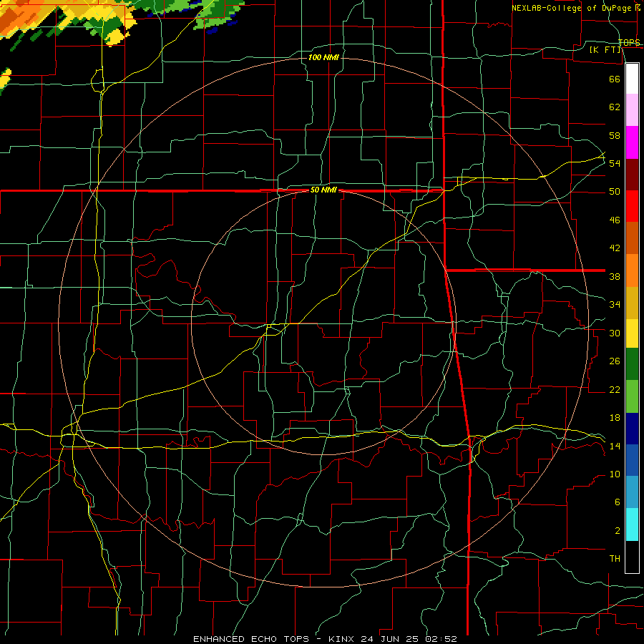
Task: Click the 58 legend value
Action: [615, 135]
